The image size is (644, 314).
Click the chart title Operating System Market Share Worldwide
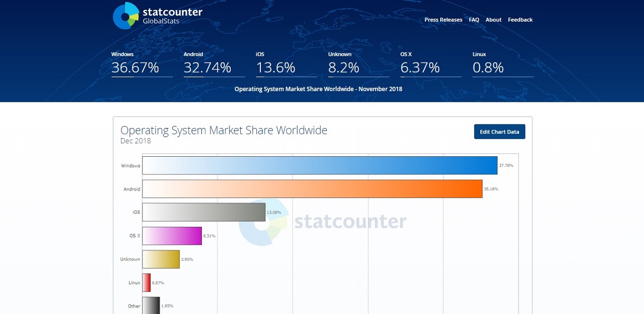tap(224, 130)
